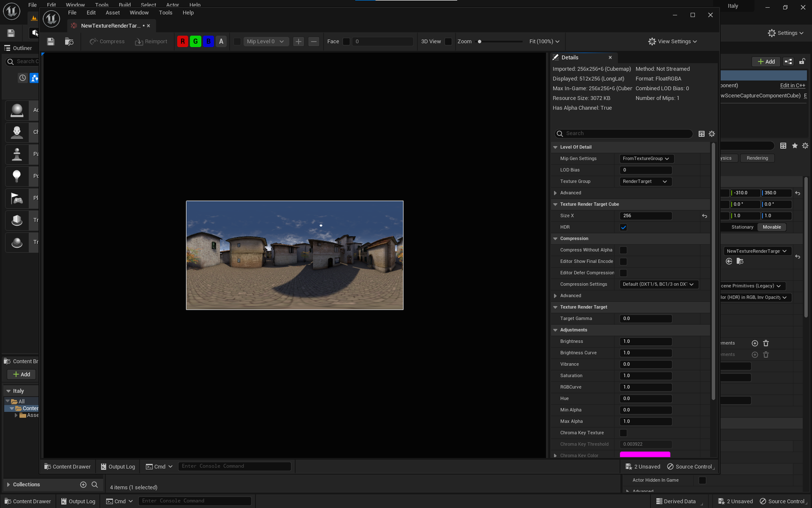This screenshot has width=812, height=508.
Task: Toggle the green channel button
Action: point(196,41)
